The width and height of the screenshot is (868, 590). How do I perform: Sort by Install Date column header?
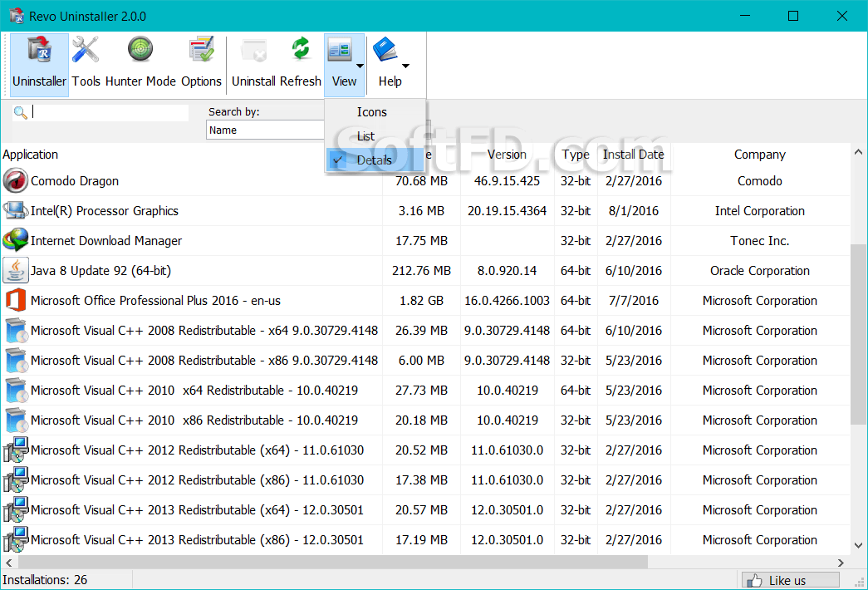(634, 155)
